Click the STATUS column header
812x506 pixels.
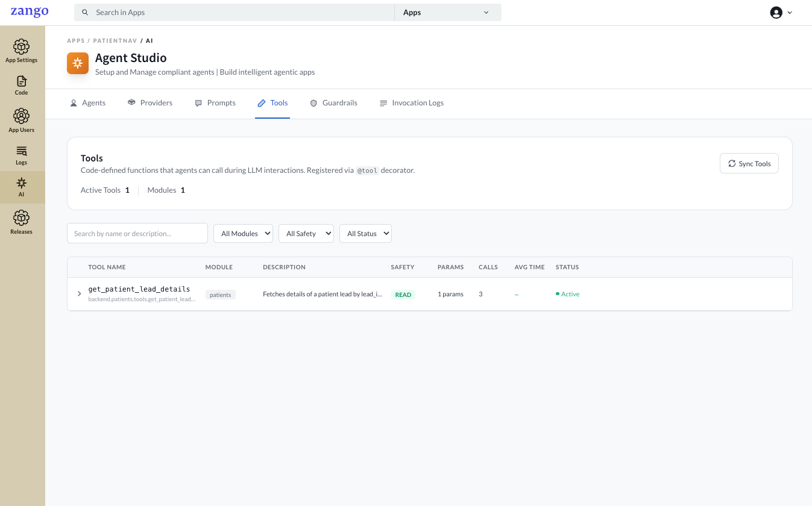point(567,267)
